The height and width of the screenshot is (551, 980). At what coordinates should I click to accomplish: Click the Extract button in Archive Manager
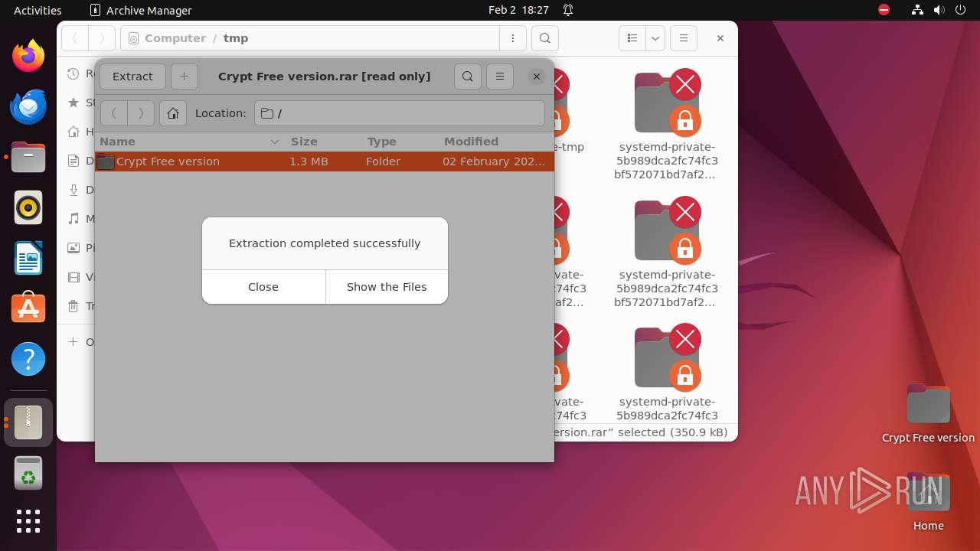(132, 77)
